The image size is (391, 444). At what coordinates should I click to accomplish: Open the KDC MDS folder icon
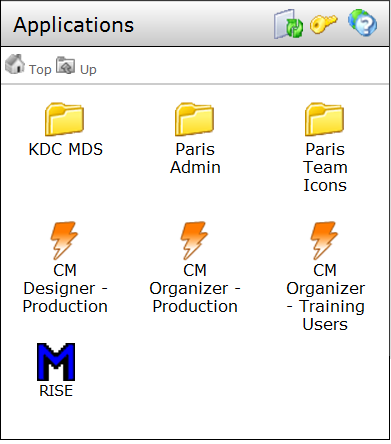pos(64,119)
